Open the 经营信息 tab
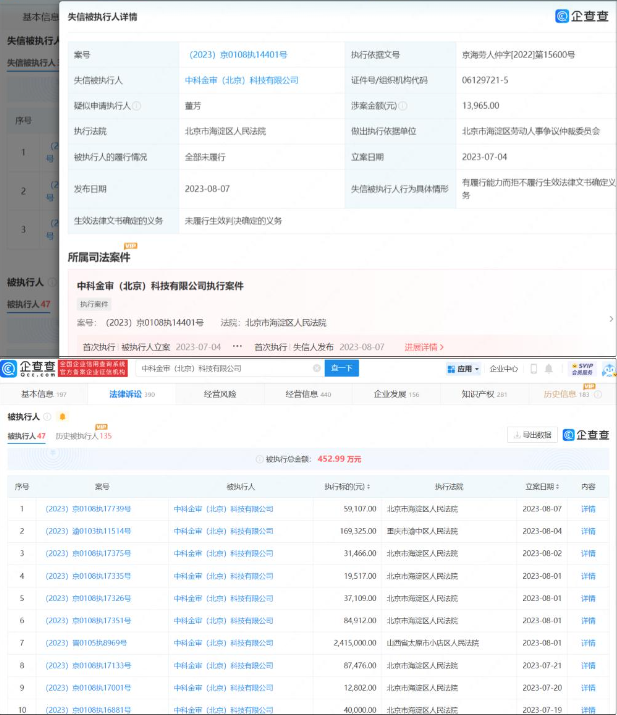 coord(308,394)
